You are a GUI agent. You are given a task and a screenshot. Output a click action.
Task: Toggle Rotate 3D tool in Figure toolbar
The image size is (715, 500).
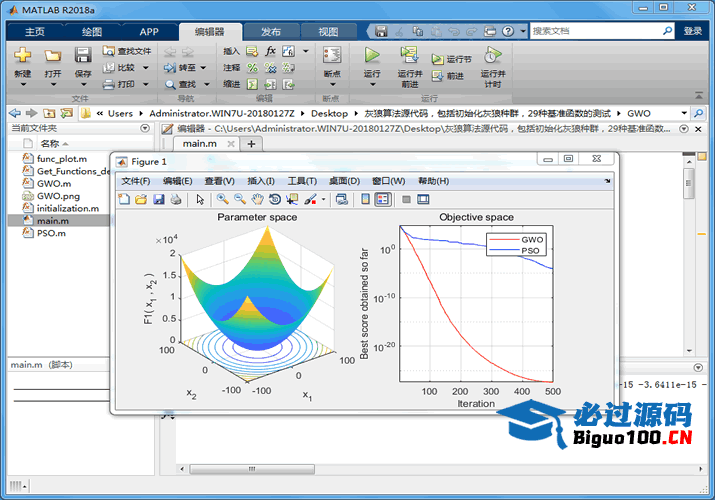click(x=275, y=199)
